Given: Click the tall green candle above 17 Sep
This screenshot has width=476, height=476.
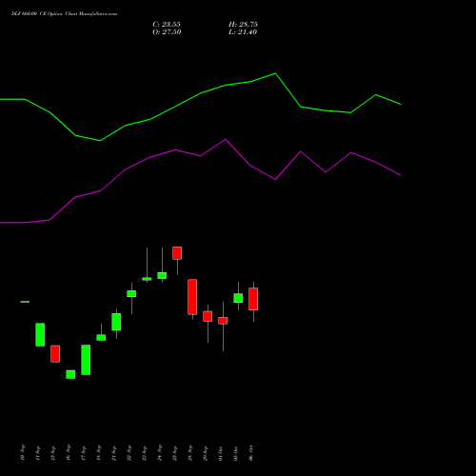Looking at the screenshot, I should point(86,360).
